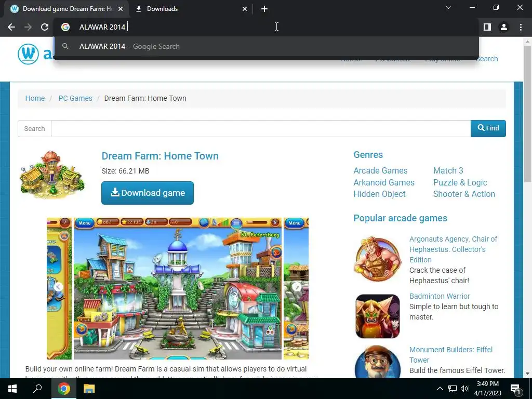Screen dimensions: 532x399
Task: Open Monument Builders: Eiffel Tower link
Action: tap(450, 354)
